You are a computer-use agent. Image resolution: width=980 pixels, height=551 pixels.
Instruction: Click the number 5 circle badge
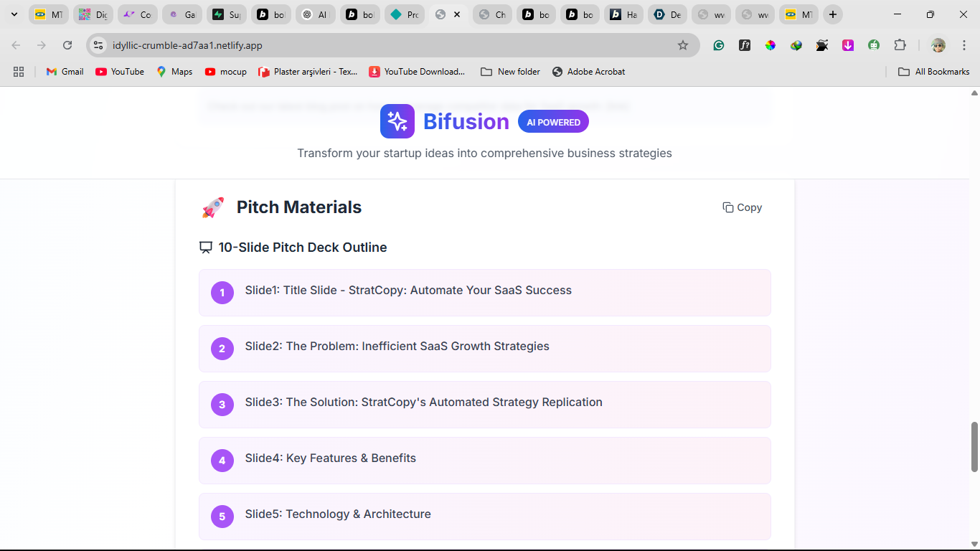click(222, 517)
